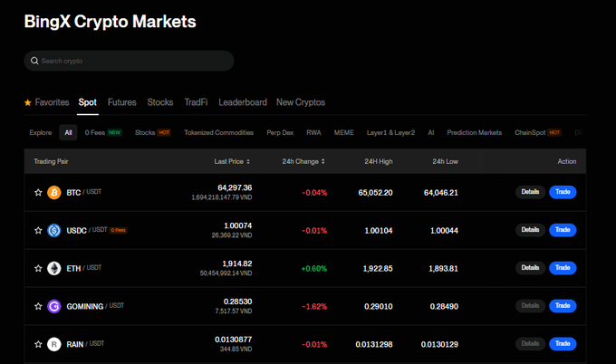Viewport: 616px width, 364px height.
Task: Open Details for RAIN/USDT
Action: point(530,344)
